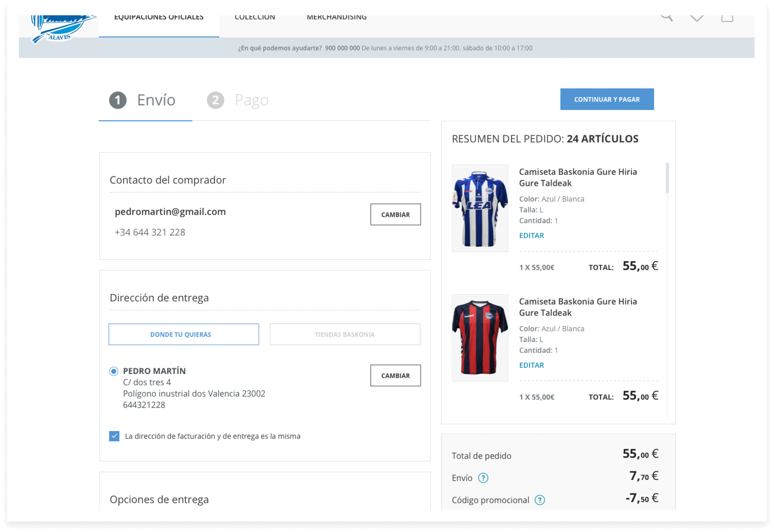
Task: Click second item title Camiseta Baskonia
Action: tap(578, 307)
